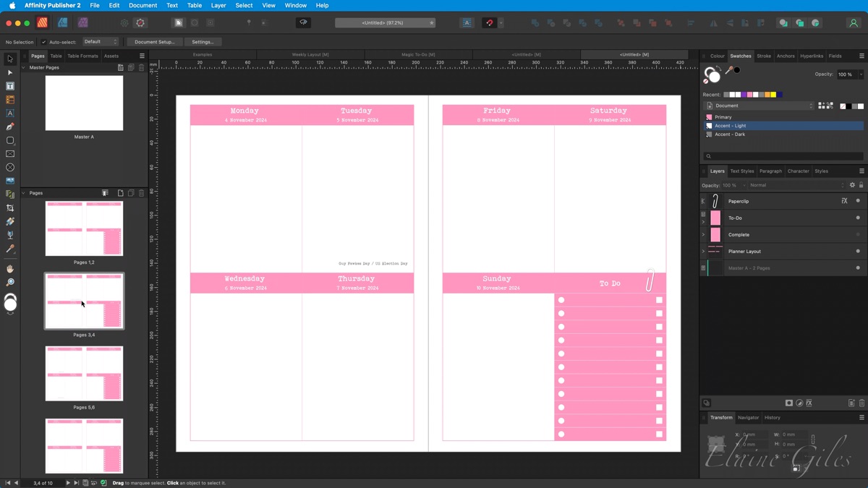Switch to the Designer persona icon
This screenshot has width=868, height=488.
[63, 23]
